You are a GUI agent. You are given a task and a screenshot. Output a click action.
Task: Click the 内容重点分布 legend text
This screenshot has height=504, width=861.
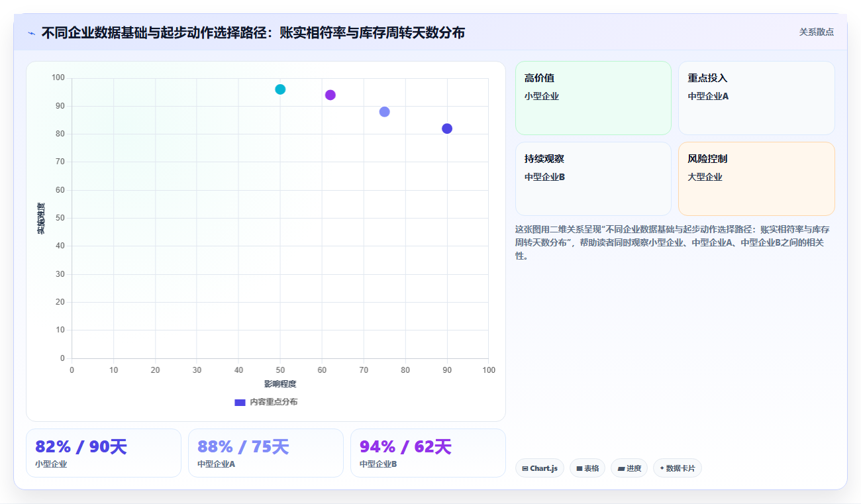point(274,402)
